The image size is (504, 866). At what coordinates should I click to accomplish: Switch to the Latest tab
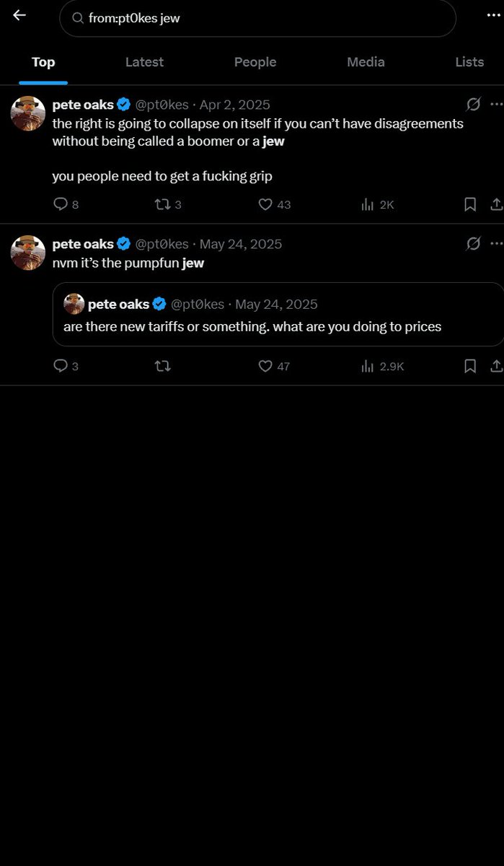(144, 62)
